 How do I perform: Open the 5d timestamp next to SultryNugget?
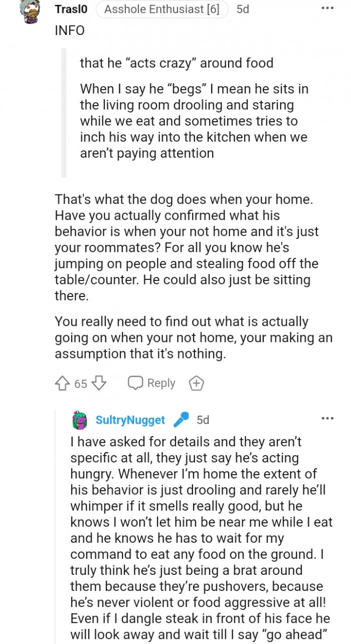(x=203, y=420)
